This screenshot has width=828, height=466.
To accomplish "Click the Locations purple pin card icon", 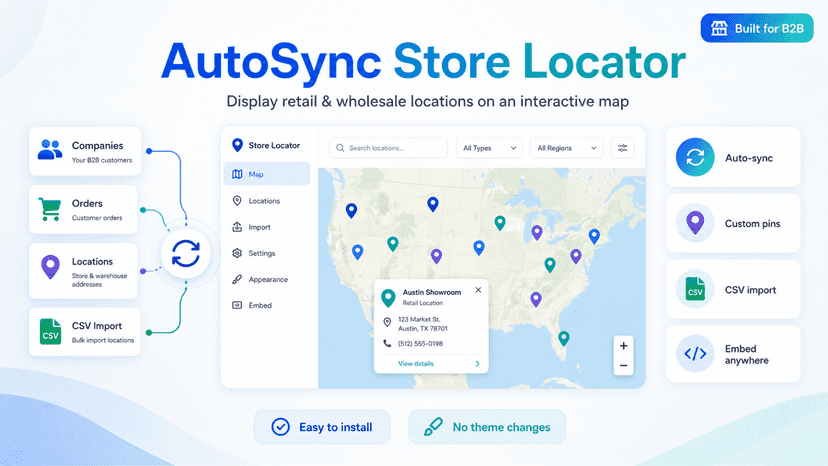I will [x=50, y=267].
